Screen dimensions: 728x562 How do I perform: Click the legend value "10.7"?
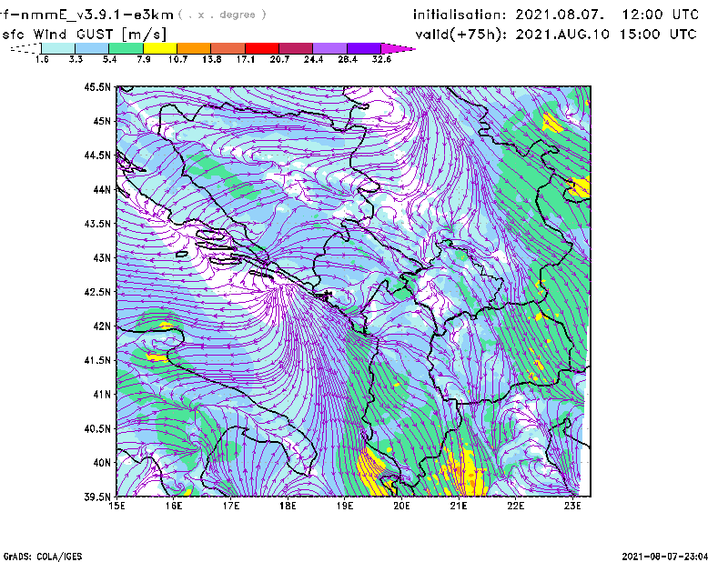tap(177, 59)
